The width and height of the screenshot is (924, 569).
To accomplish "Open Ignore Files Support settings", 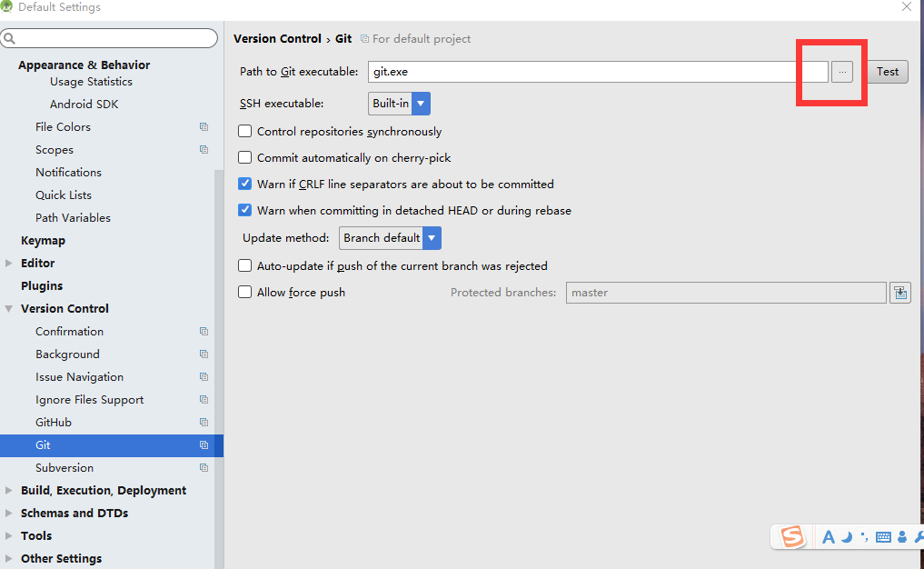I will click(x=90, y=400).
